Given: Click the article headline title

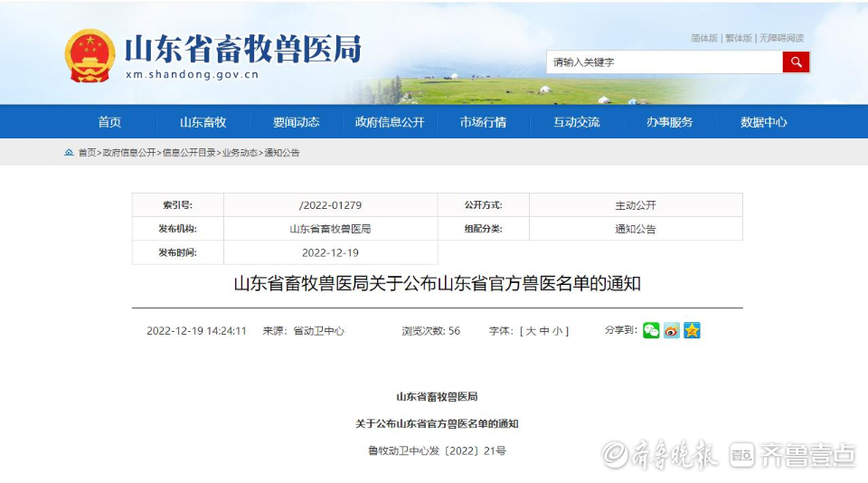Looking at the screenshot, I should (x=438, y=284).
